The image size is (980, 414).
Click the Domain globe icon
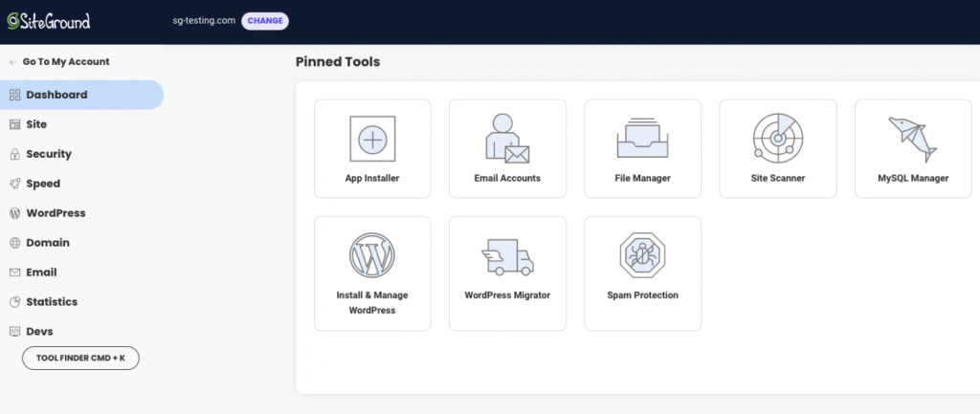pos(15,243)
